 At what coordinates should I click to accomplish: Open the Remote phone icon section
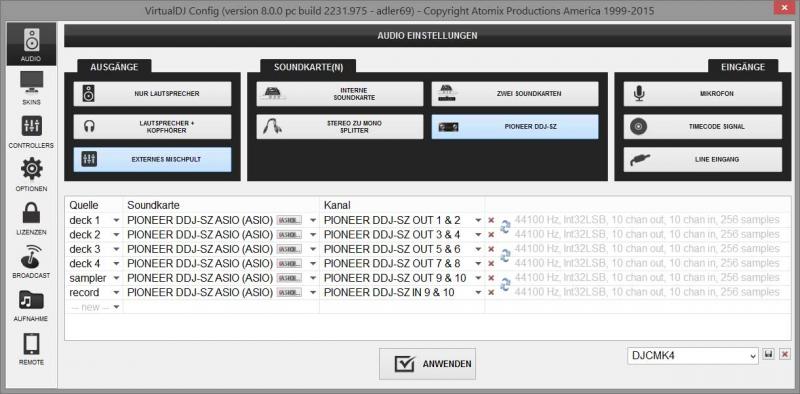tap(31, 349)
